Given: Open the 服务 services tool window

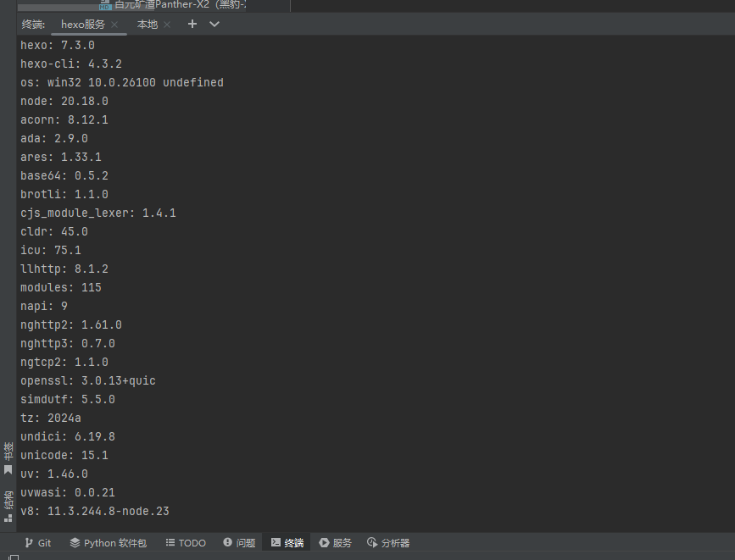Looking at the screenshot, I should [336, 543].
